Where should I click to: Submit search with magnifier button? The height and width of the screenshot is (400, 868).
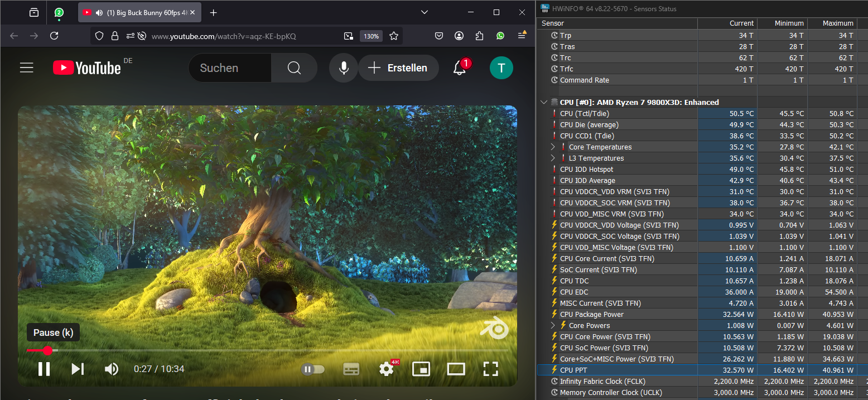tap(294, 68)
